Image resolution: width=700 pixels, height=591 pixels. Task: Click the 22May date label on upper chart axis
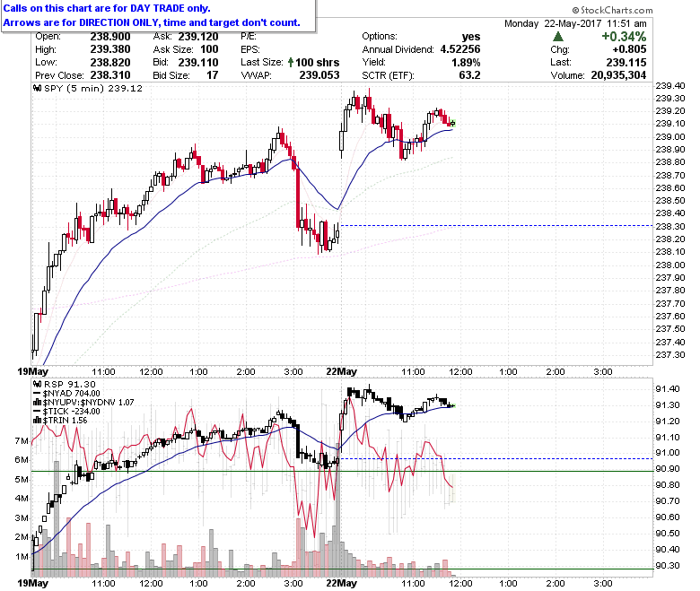[x=342, y=371]
